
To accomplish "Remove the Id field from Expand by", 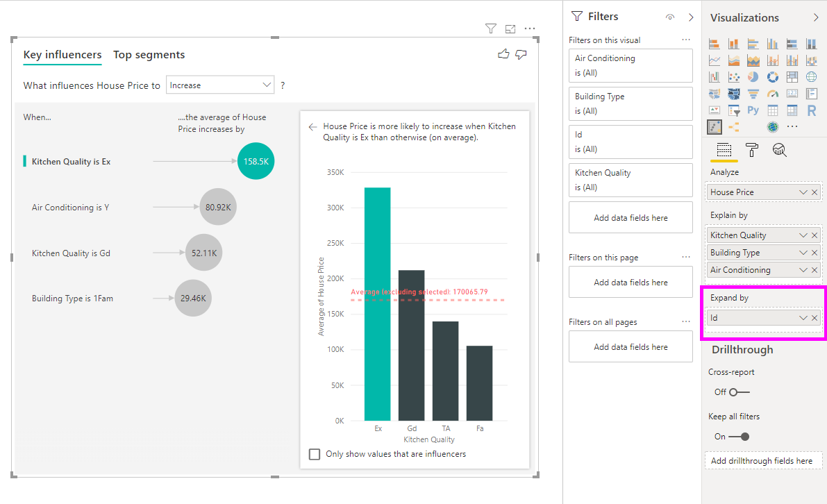I will click(x=815, y=318).
